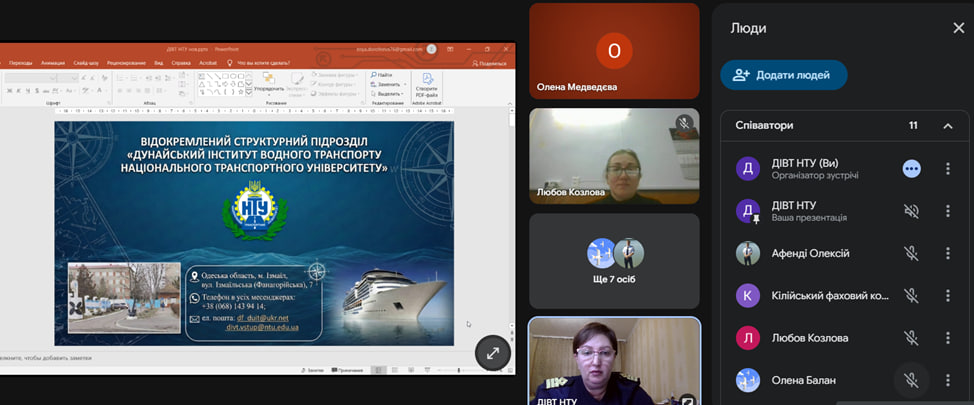Open the Ще 7 осіб tile
The image size is (974, 405).
coord(614,261)
